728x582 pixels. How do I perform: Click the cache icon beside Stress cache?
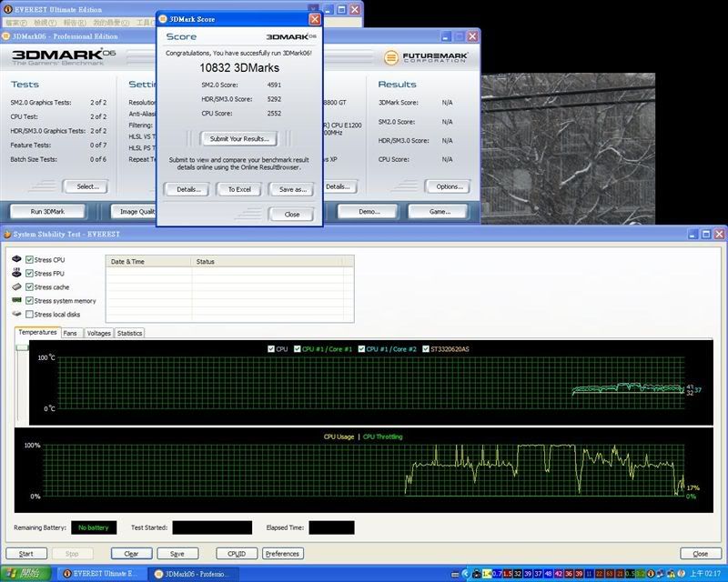click(17, 286)
